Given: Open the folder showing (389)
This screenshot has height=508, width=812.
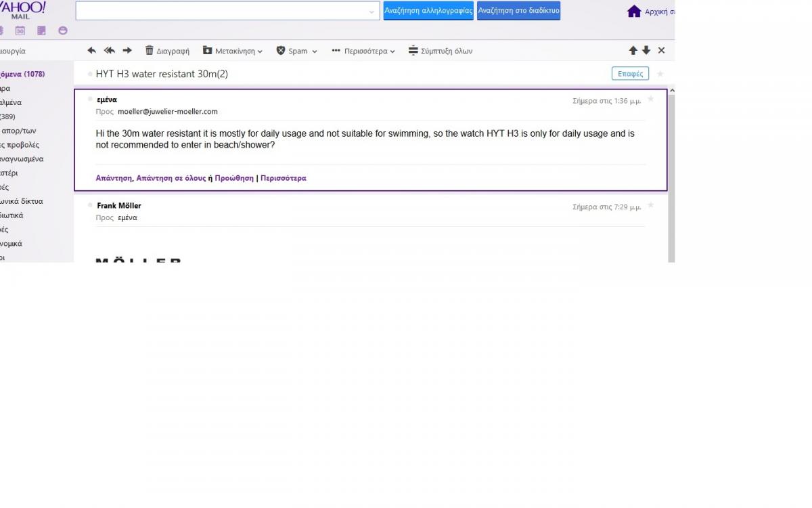Looking at the screenshot, I should (x=8, y=117).
